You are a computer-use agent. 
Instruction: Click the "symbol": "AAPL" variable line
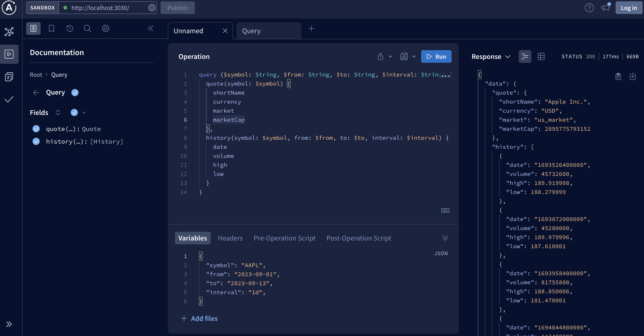(x=236, y=265)
